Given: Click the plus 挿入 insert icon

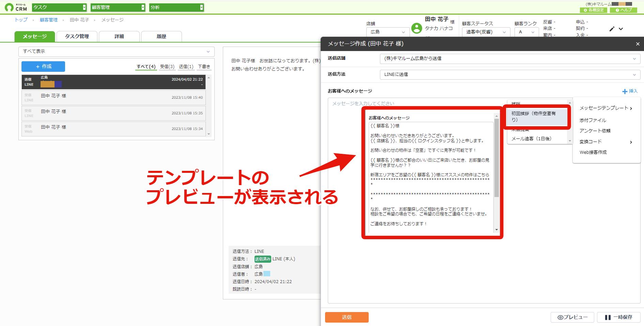Looking at the screenshot, I should click(x=625, y=91).
